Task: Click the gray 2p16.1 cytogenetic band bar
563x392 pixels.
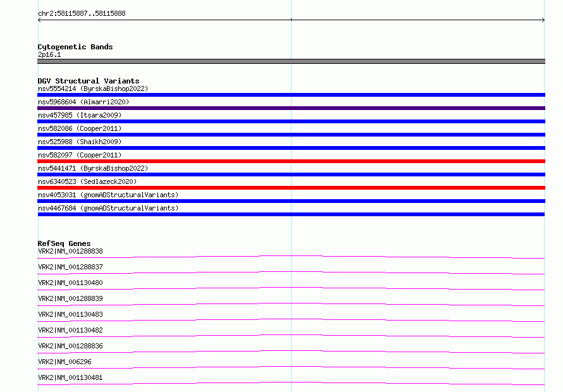Action: [291, 61]
